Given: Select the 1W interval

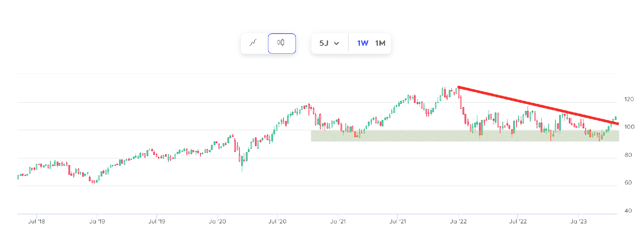Looking at the screenshot, I should 363,43.
